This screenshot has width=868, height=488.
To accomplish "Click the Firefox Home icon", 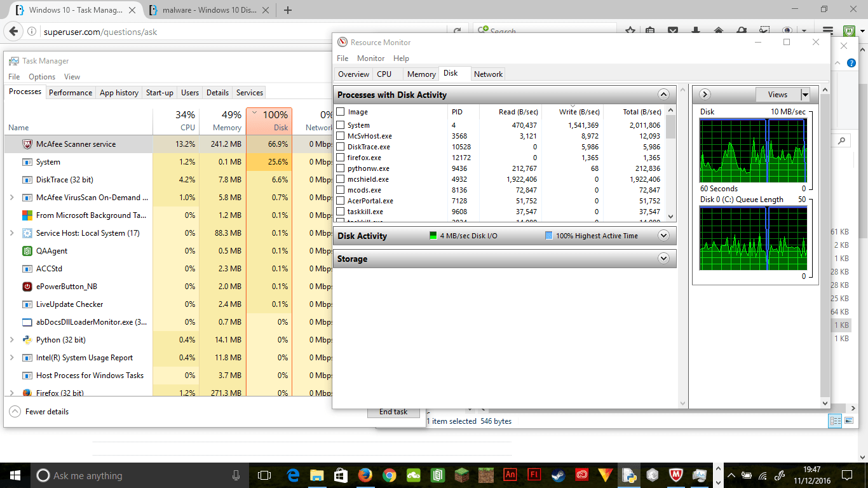I will [719, 29].
